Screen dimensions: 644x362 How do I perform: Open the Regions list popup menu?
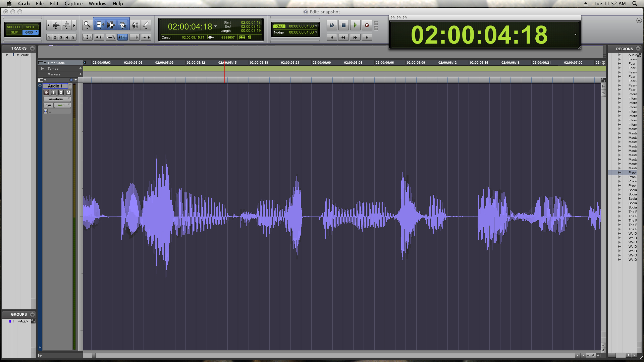[638, 49]
